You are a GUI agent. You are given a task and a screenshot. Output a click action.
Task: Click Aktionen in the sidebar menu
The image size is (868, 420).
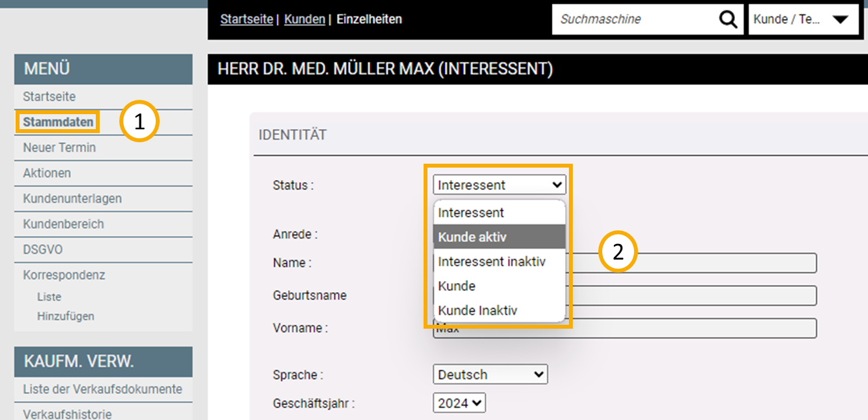point(47,173)
